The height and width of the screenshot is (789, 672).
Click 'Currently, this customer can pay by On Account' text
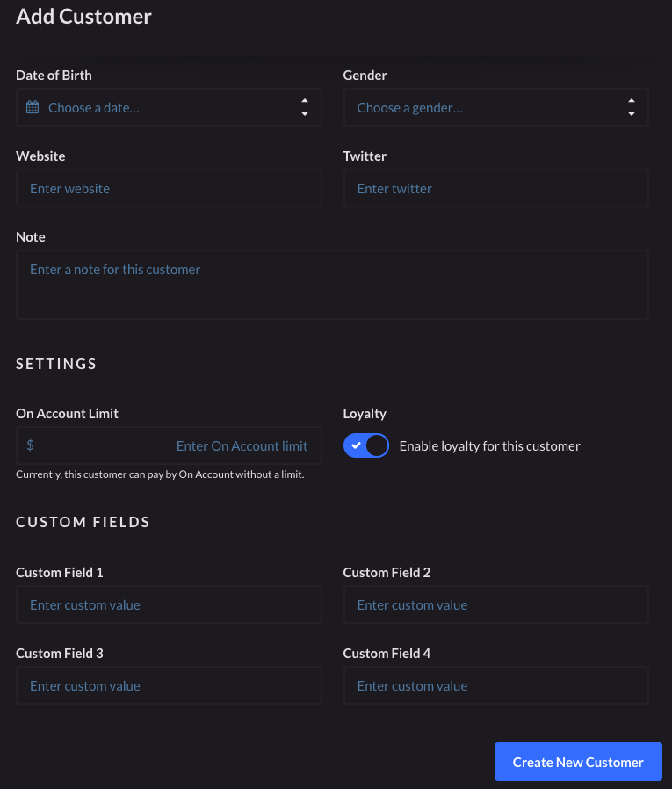tap(160, 474)
